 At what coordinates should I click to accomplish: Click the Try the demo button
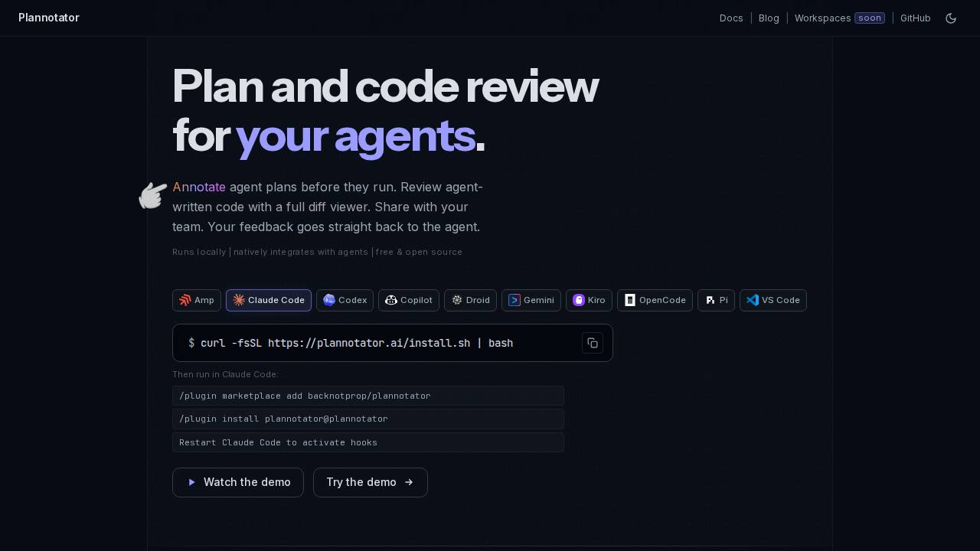(x=371, y=482)
